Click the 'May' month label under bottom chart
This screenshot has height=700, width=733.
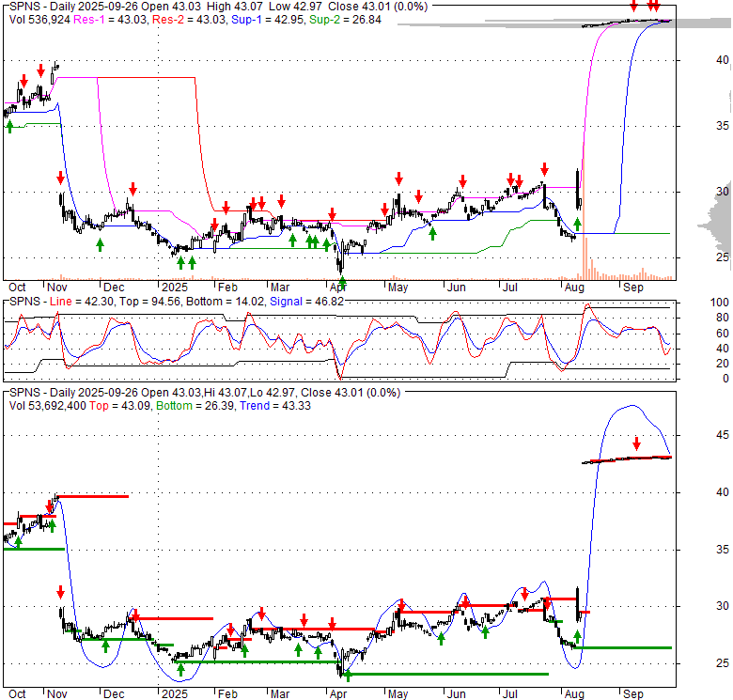tap(398, 694)
